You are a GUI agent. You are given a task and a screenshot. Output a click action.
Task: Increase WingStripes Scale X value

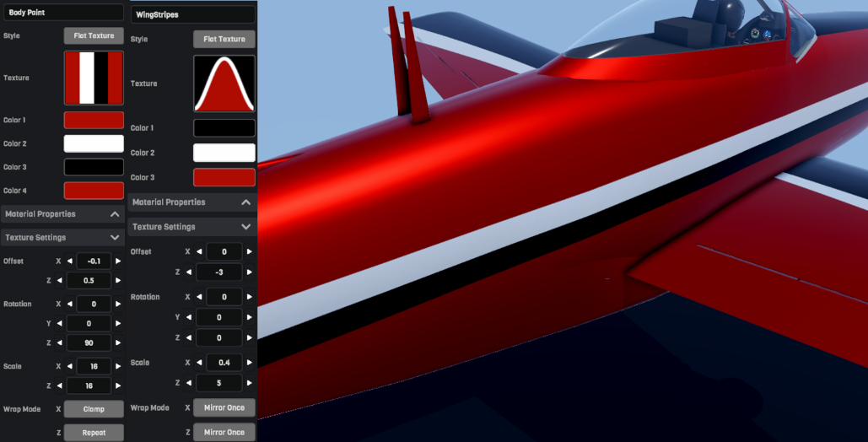(249, 362)
